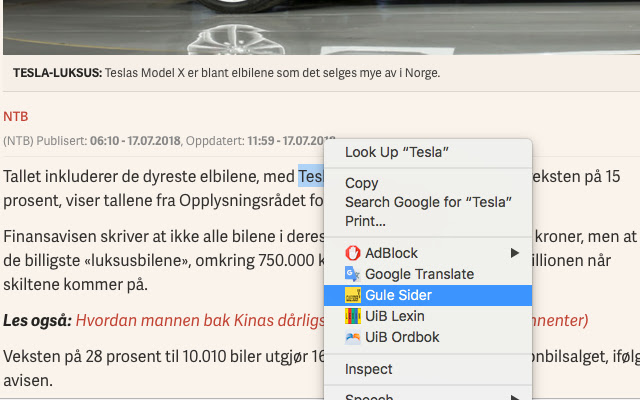The image size is (640, 400).
Task: Choose Google Translate menu entry
Action: [428, 274]
